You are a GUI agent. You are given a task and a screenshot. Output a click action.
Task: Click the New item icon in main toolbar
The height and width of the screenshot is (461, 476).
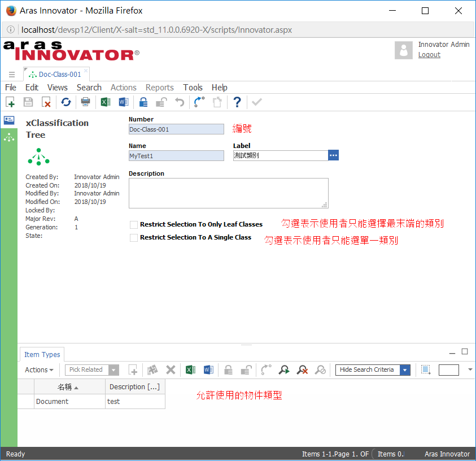pyautogui.click(x=10, y=102)
